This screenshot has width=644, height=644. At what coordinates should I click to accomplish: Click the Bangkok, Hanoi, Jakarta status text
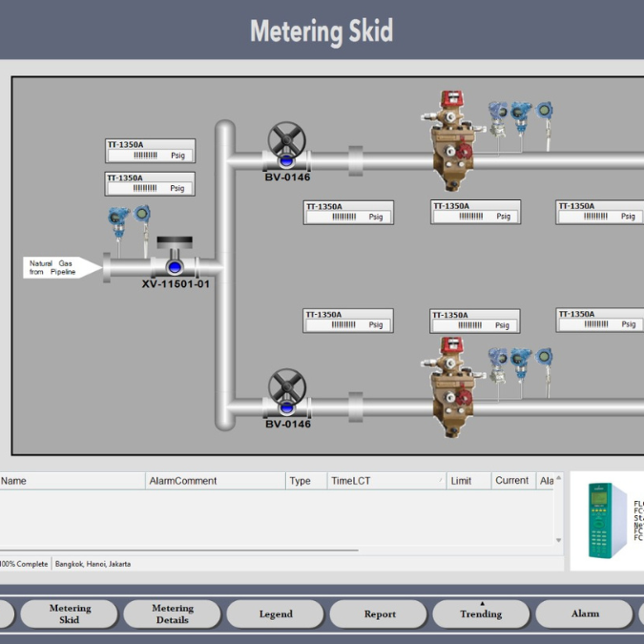pyautogui.click(x=93, y=564)
